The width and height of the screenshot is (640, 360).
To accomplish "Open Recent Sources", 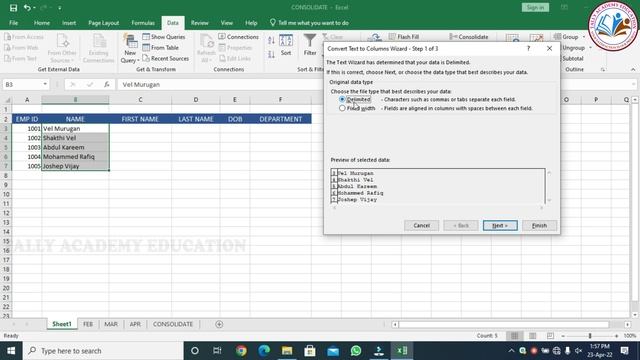I will [x=166, y=58].
